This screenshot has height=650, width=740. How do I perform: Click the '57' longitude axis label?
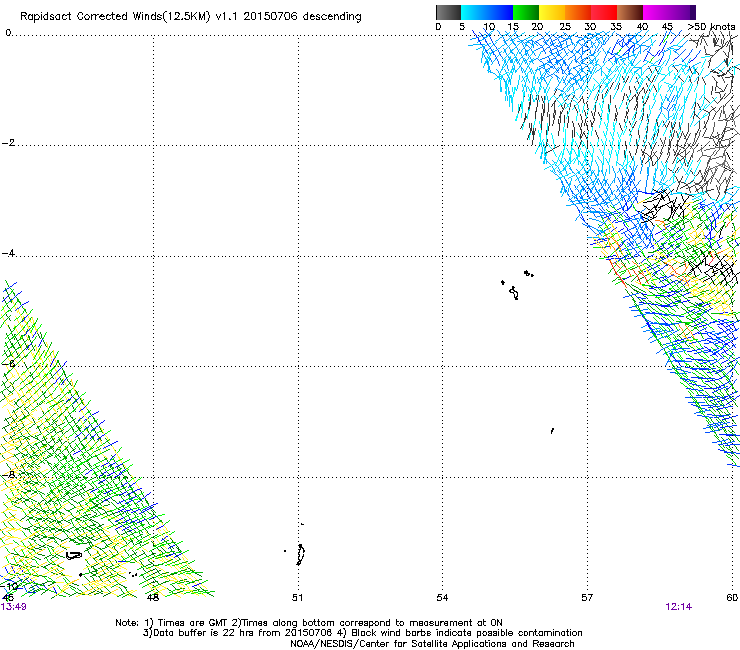click(x=587, y=598)
